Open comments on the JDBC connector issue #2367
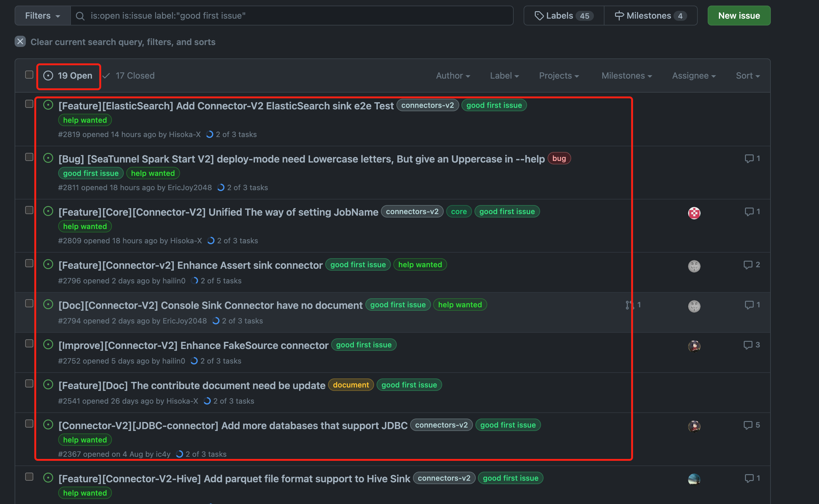The width and height of the screenshot is (819, 504). tap(748, 425)
